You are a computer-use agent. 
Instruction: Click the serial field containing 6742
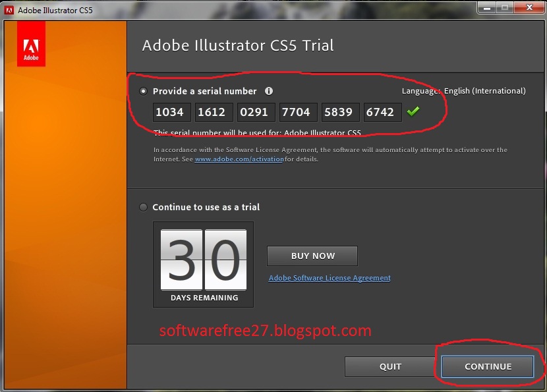coord(383,112)
